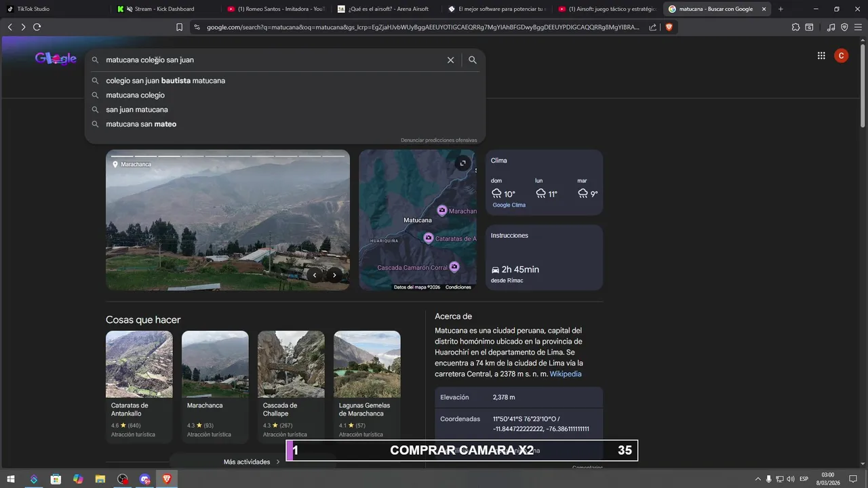Open the browser hamburger main menu
This screenshot has height=488, width=868.
[858, 27]
